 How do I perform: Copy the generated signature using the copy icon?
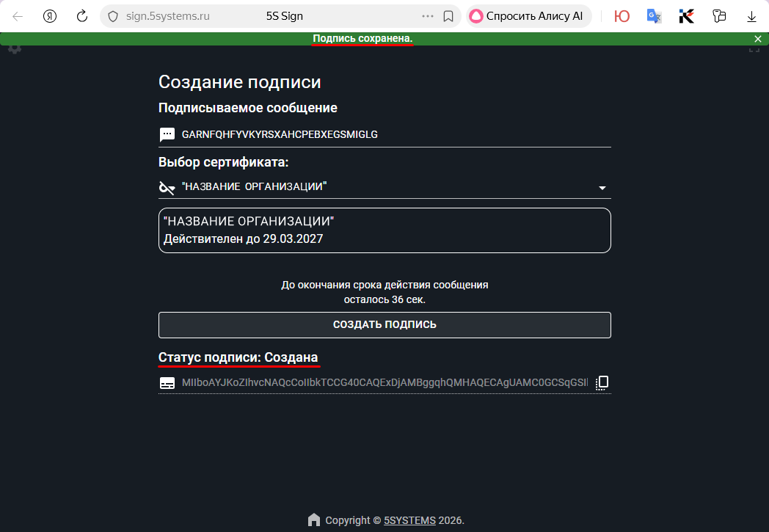tap(601, 382)
